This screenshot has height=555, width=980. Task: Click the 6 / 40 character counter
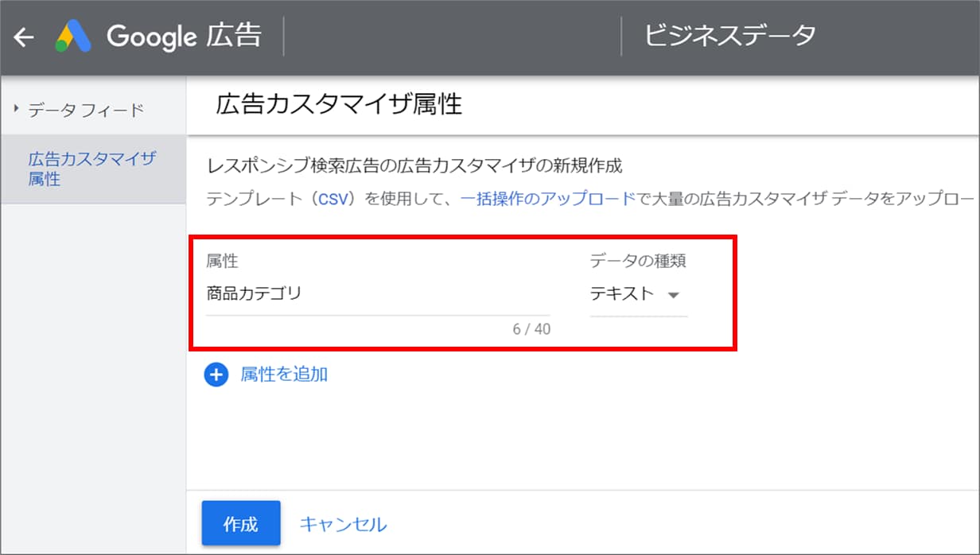(531, 329)
